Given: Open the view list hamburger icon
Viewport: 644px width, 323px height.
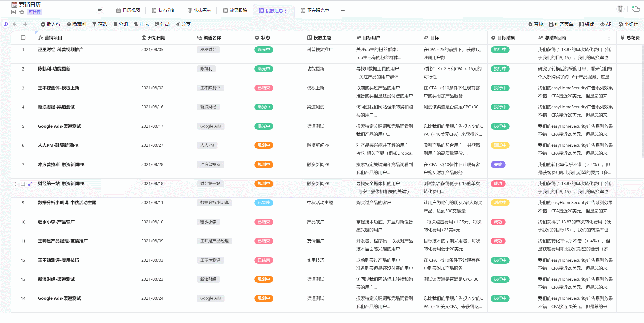Looking at the screenshot, I should (x=100, y=11).
